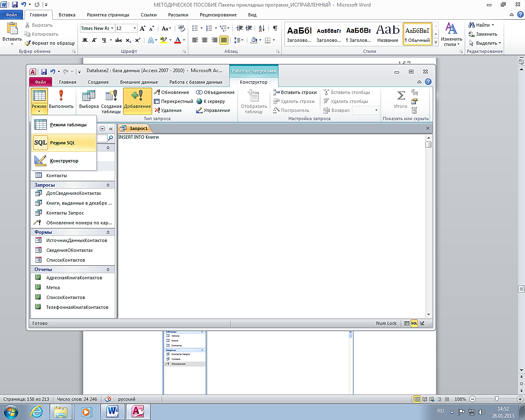Click the Удаление delete query button
Viewport: 525px width, 420px height.
168,110
